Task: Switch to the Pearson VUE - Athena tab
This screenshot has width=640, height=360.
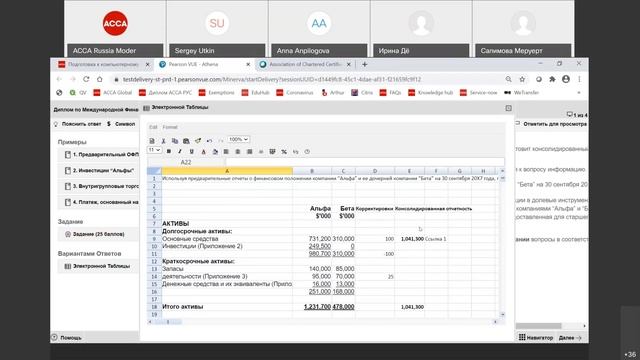Action: 204,64
